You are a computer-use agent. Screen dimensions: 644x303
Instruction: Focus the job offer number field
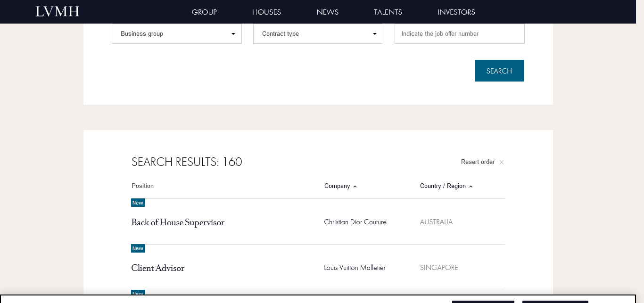[x=459, y=34]
